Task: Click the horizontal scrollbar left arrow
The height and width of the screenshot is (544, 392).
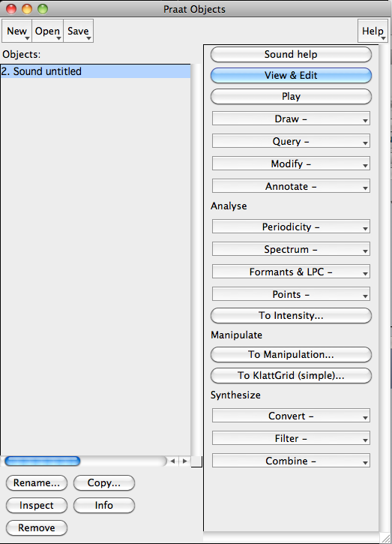Action: click(x=172, y=461)
